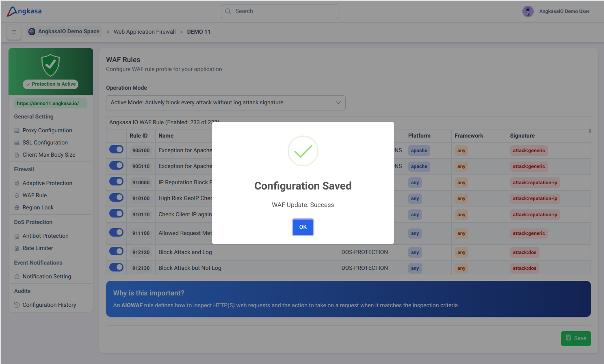Open SSL Configuration menu item
The width and height of the screenshot is (604, 364).
(x=45, y=143)
